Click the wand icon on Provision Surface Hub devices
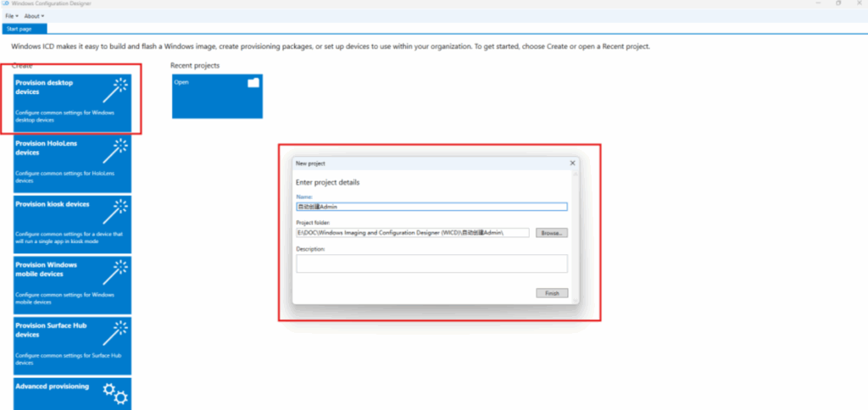868x410 pixels. pos(115,334)
